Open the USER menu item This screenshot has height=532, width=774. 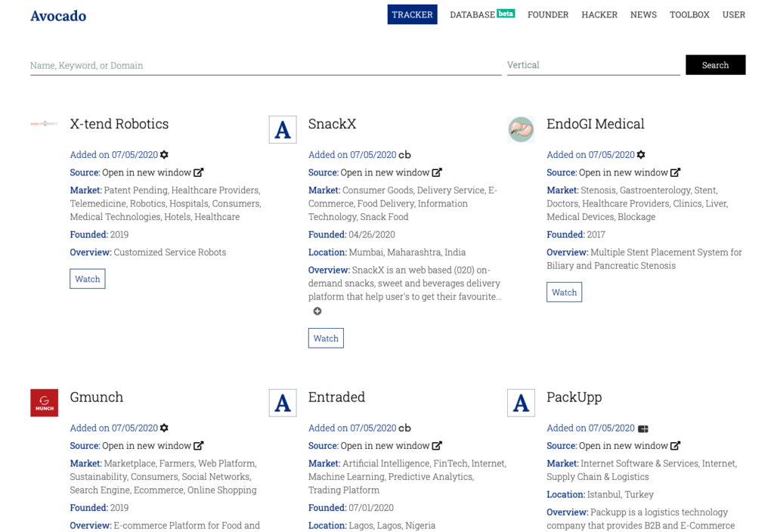733,15
